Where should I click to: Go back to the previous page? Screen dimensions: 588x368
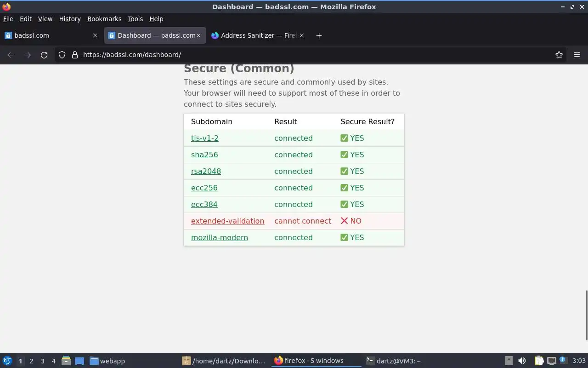coord(11,55)
